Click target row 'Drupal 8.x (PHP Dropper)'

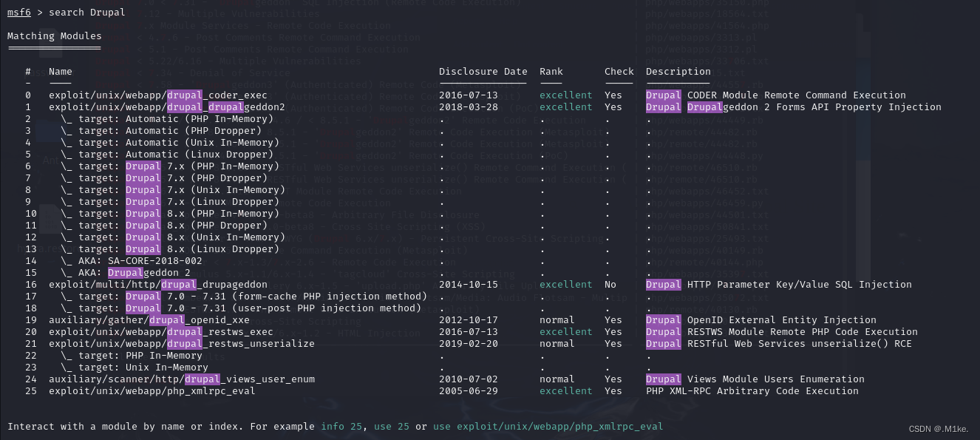164,226
